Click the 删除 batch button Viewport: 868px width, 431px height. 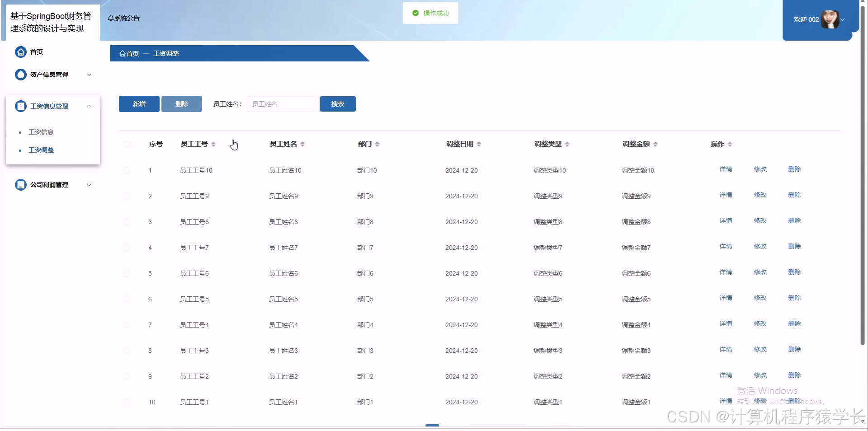[182, 104]
